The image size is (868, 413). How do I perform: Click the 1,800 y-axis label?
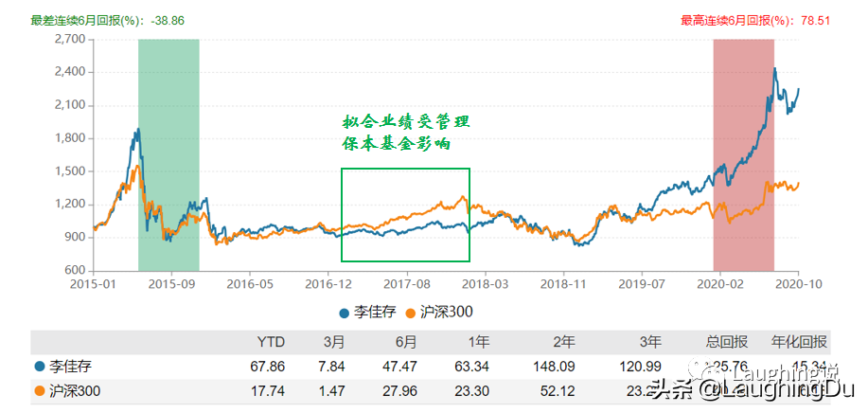click(69, 139)
